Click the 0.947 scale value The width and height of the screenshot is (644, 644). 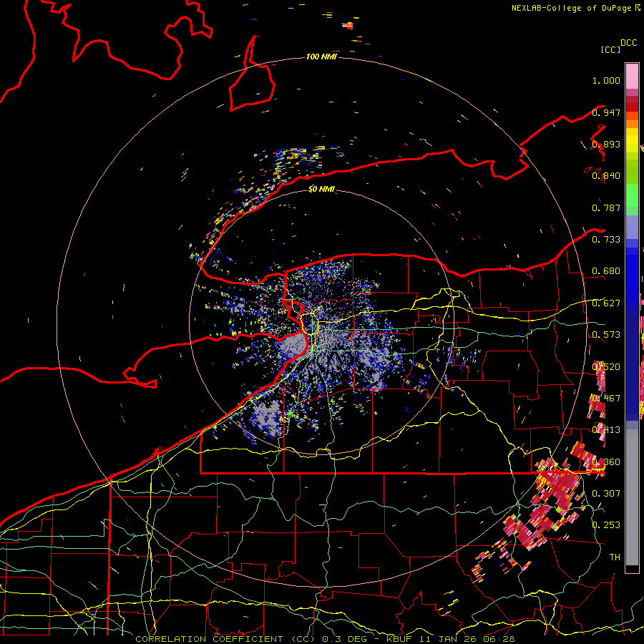[x=606, y=112]
